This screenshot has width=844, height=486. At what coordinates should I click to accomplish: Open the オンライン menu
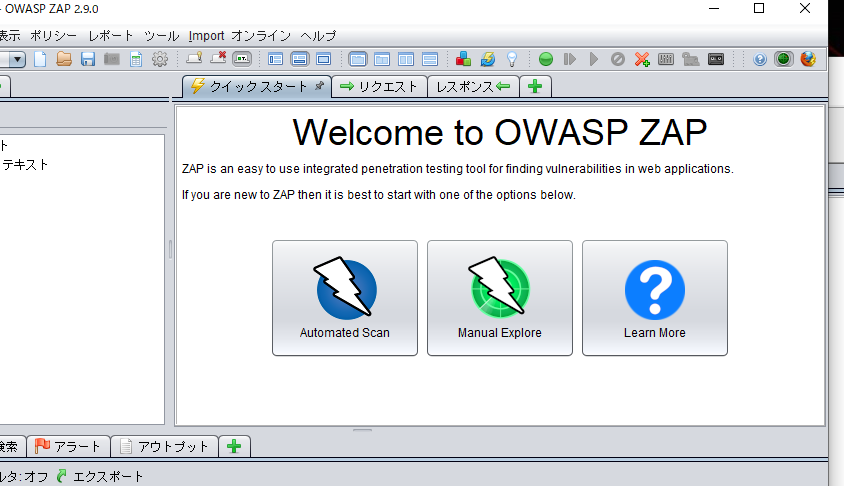tap(261, 36)
